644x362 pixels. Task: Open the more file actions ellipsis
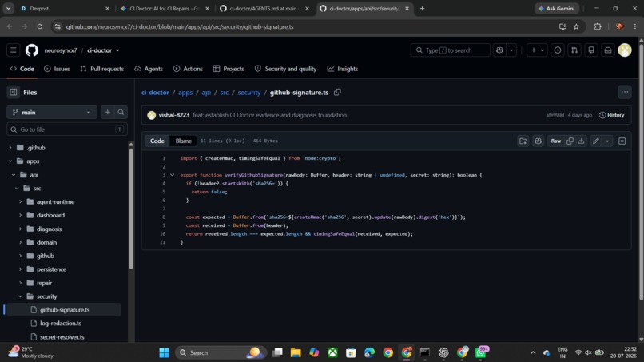click(625, 92)
